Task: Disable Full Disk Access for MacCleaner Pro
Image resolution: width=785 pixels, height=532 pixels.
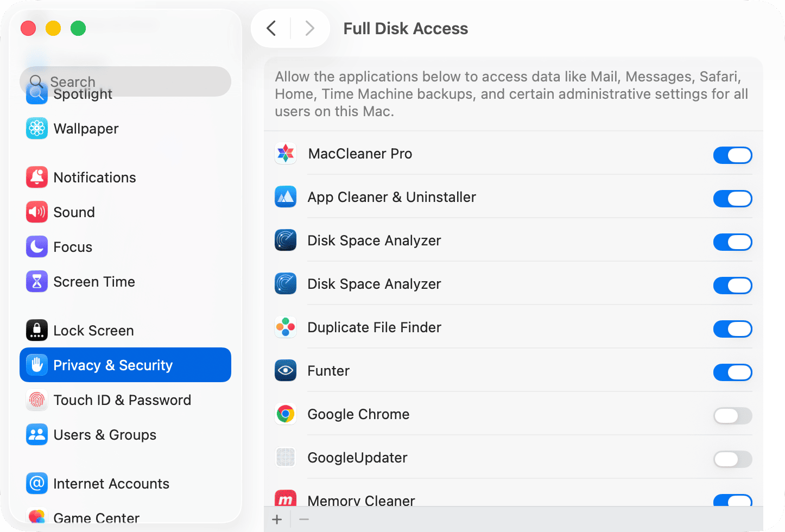Action: [x=732, y=155]
